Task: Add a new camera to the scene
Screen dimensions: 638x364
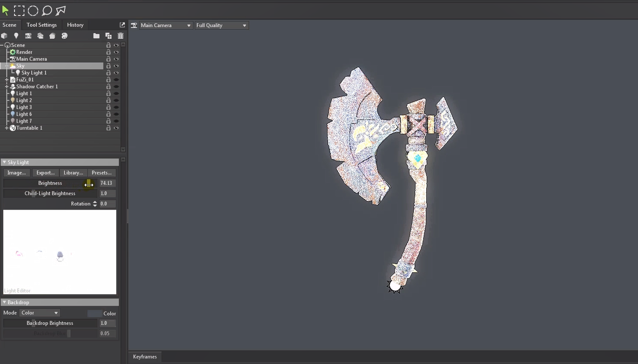Action: tap(28, 36)
